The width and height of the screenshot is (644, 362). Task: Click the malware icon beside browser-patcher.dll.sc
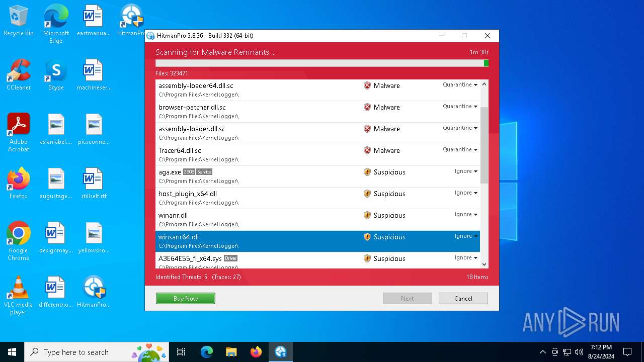click(x=367, y=107)
